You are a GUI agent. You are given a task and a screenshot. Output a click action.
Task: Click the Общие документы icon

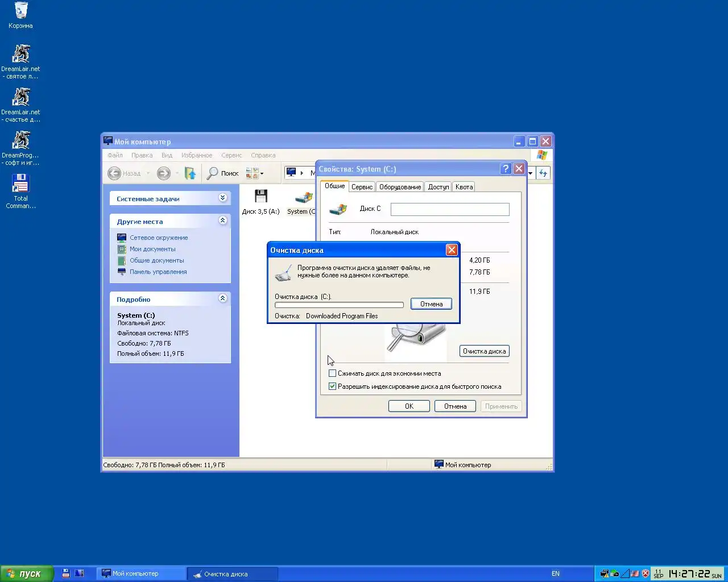122,260
